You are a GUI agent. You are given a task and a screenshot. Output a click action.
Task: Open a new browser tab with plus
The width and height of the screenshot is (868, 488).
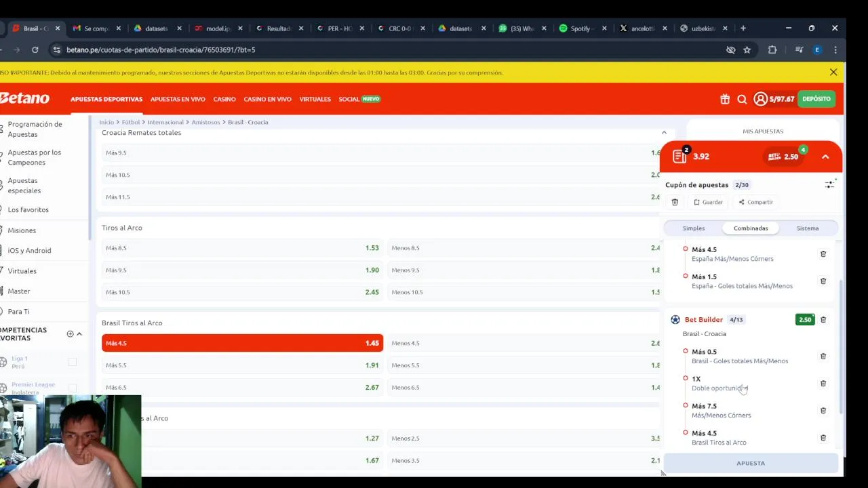click(x=743, y=28)
